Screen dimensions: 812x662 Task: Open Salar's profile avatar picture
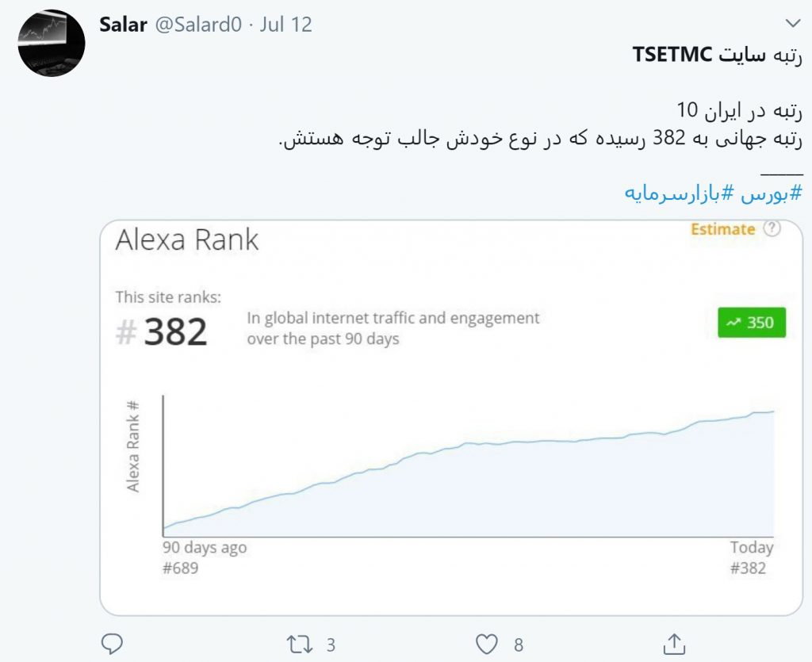52,44
